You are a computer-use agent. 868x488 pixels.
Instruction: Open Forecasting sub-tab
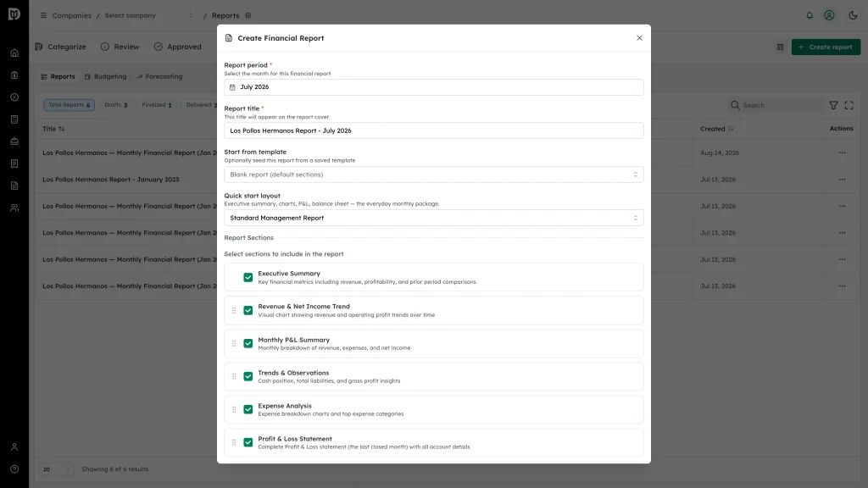pos(159,77)
